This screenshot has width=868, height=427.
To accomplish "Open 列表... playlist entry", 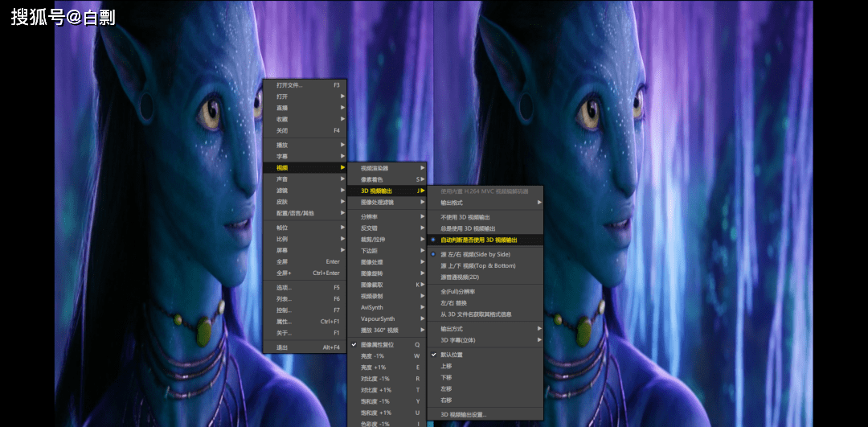I will (305, 299).
